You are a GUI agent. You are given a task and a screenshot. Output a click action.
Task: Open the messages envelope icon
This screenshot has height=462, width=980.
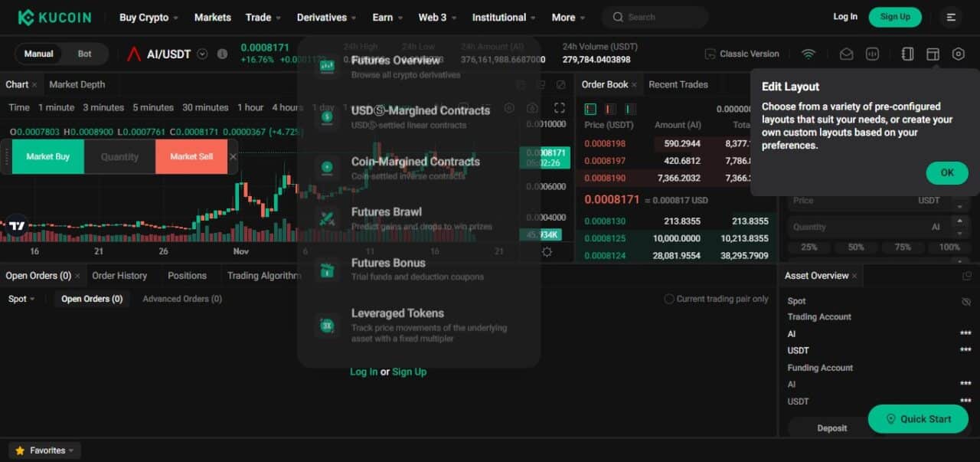click(x=846, y=54)
